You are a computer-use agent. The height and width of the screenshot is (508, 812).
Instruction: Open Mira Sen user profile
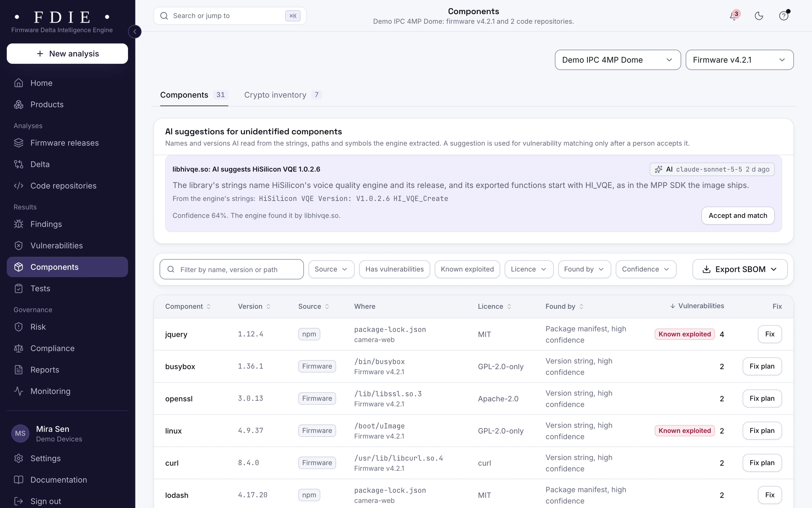67,433
